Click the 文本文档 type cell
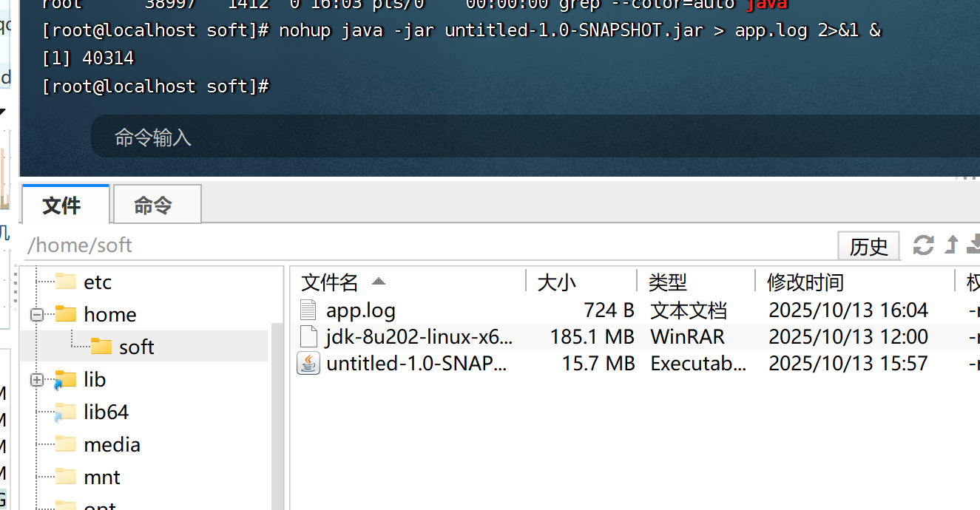This screenshot has height=510, width=980. point(689,310)
